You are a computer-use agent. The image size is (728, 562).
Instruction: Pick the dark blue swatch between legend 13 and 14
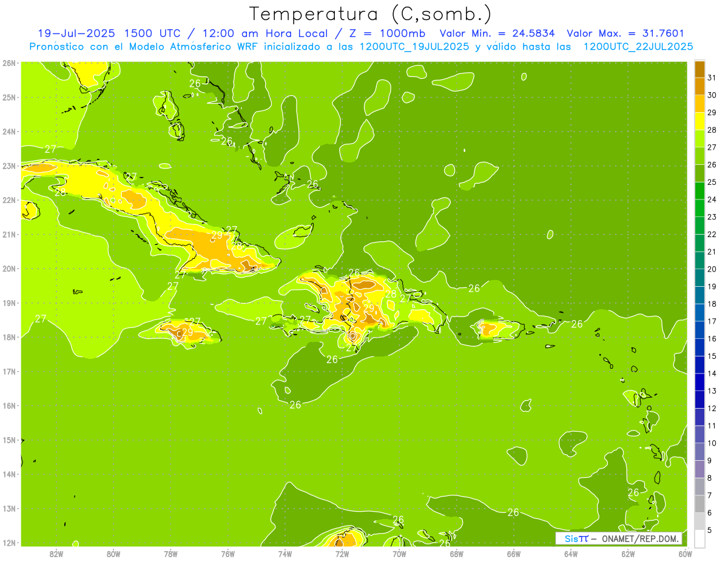coord(699,382)
